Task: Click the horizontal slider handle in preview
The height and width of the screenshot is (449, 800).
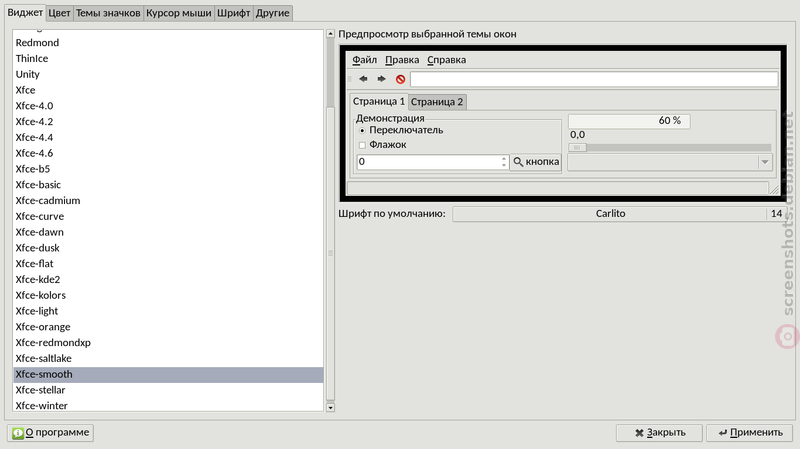Action: tap(578, 147)
